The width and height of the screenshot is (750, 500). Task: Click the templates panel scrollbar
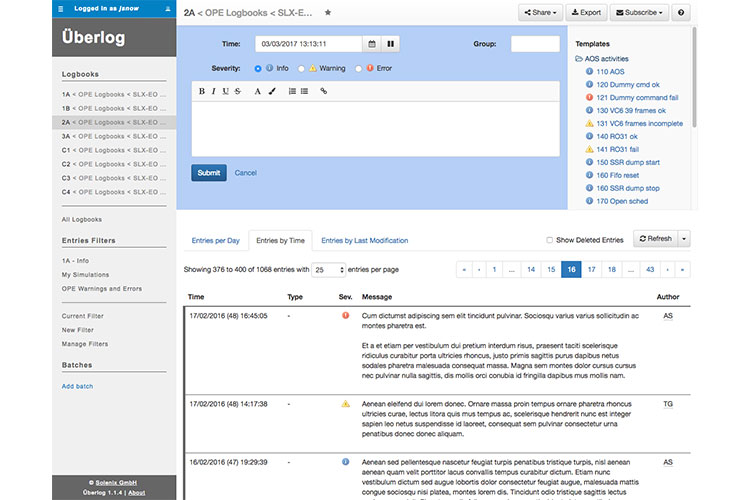[x=694, y=77]
